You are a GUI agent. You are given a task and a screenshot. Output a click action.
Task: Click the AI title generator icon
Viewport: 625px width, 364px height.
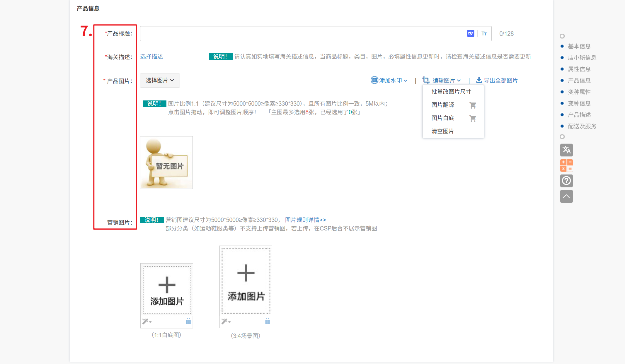point(471,33)
